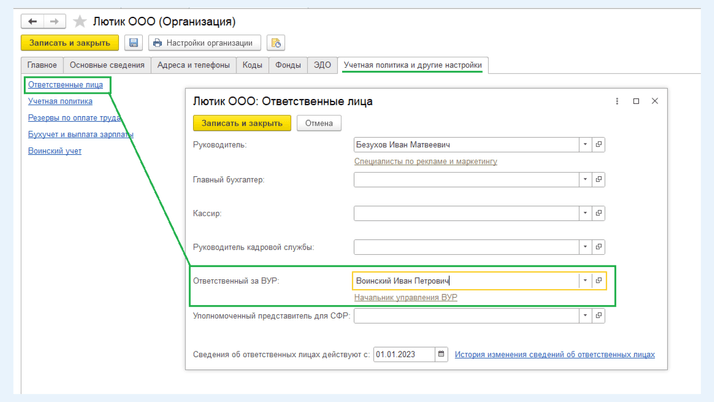Add organization to favorites with star icon

tap(80, 21)
